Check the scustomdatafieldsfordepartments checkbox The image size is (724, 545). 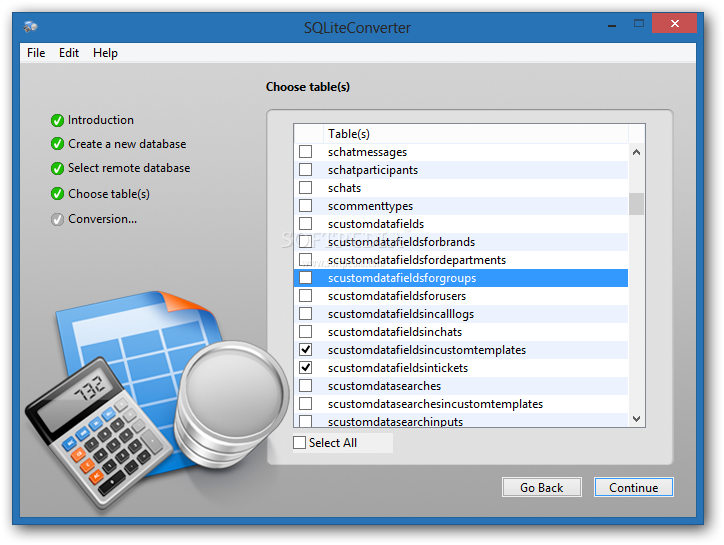click(x=305, y=260)
